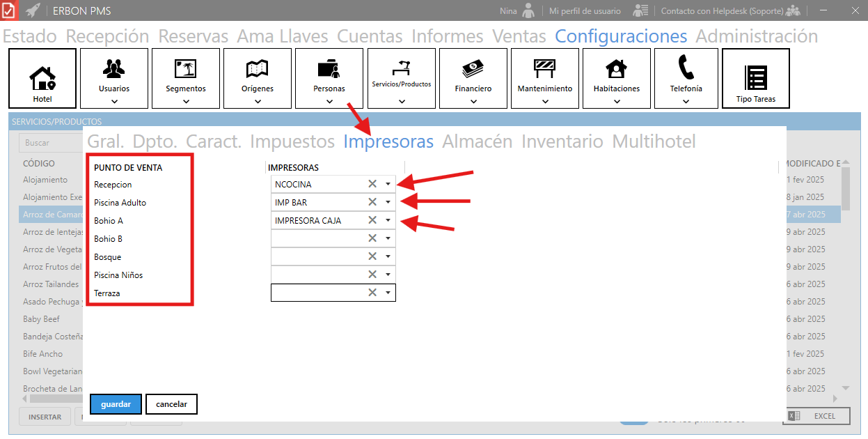Open the Usuarios toolbar icon

pyautogui.click(x=113, y=68)
